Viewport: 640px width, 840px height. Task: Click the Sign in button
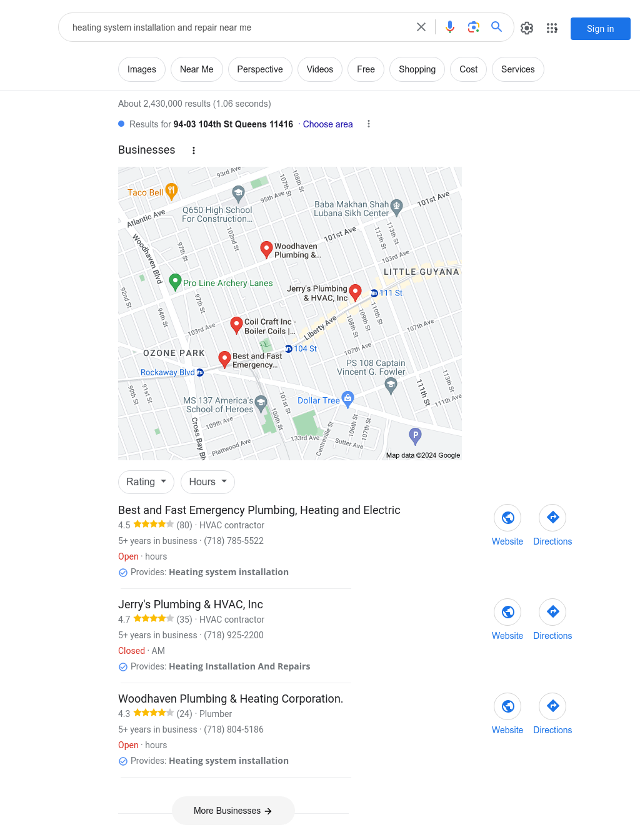601,29
